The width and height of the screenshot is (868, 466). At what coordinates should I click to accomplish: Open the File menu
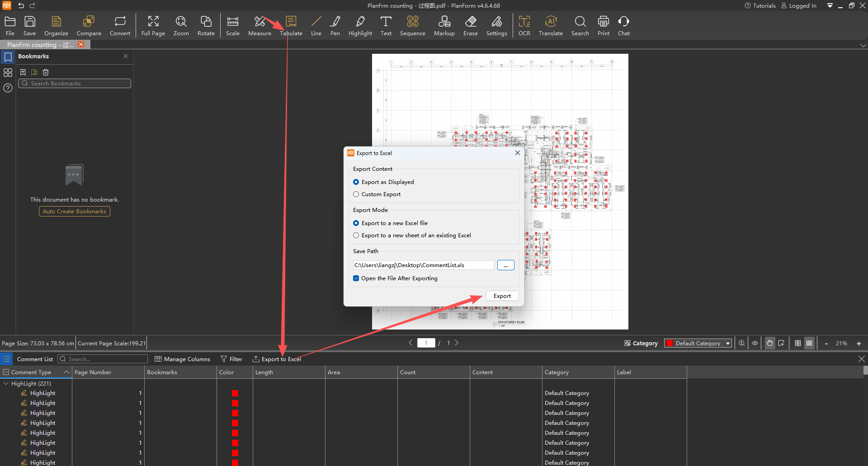point(10,26)
